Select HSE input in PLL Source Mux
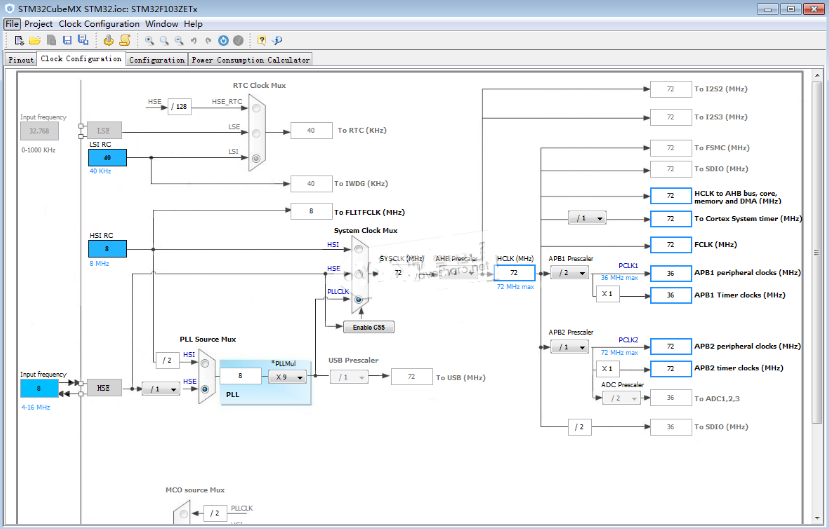This screenshot has height=529, width=829. (x=206, y=389)
